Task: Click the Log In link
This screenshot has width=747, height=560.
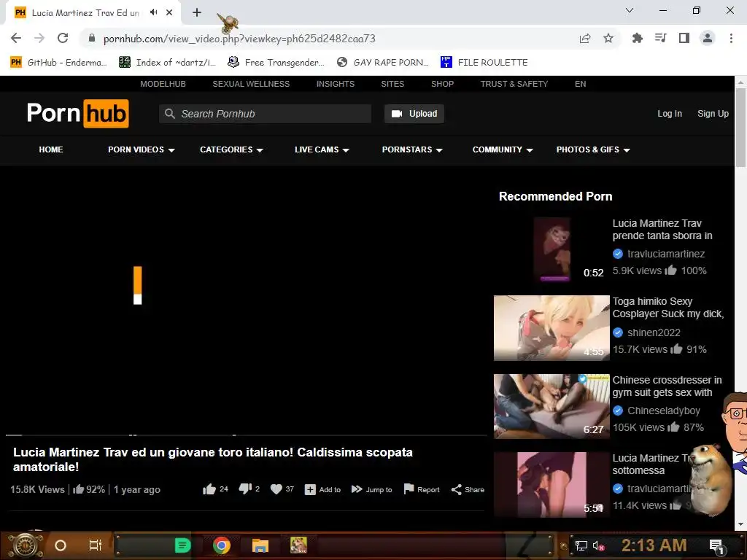Action: click(670, 113)
